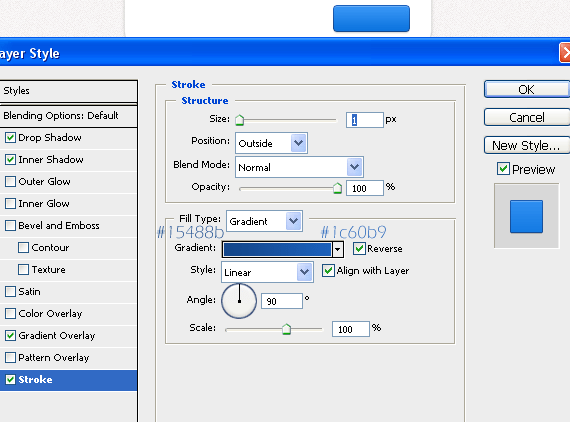This screenshot has width=570, height=422.
Task: Click the OK button
Action: (x=526, y=89)
